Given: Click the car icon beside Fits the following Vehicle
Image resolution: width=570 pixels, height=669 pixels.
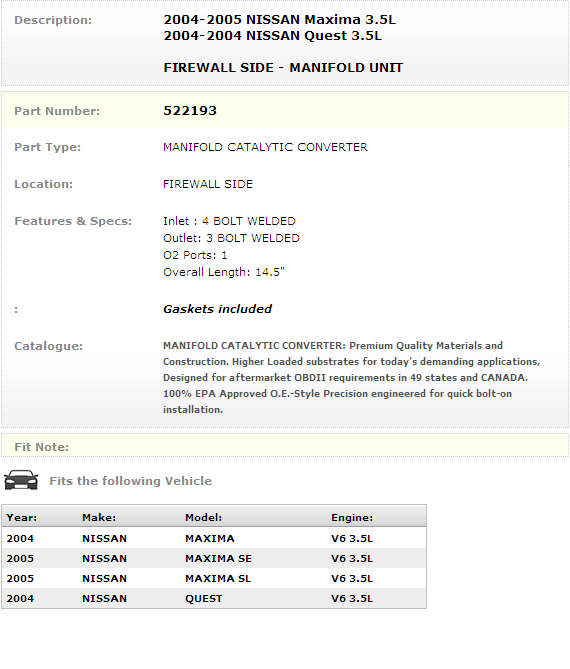Looking at the screenshot, I should pyautogui.click(x=21, y=480).
